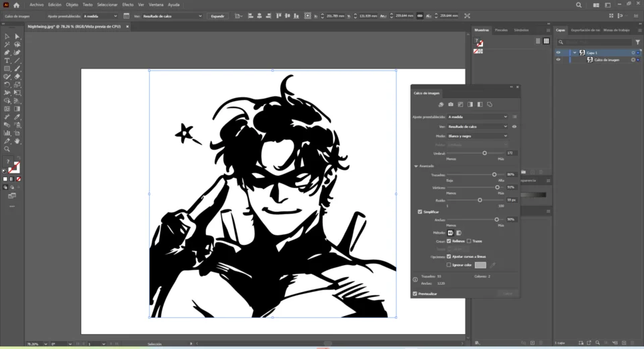Viewport: 644px width, 349px height.
Task: Enable the Ignorar color checkbox
Action: (449, 265)
